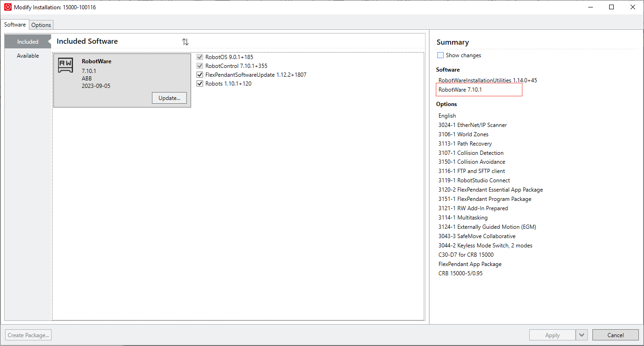Click CRB 15000-5/0.95 entry
Image resolution: width=644 pixels, height=346 pixels.
[x=460, y=273]
